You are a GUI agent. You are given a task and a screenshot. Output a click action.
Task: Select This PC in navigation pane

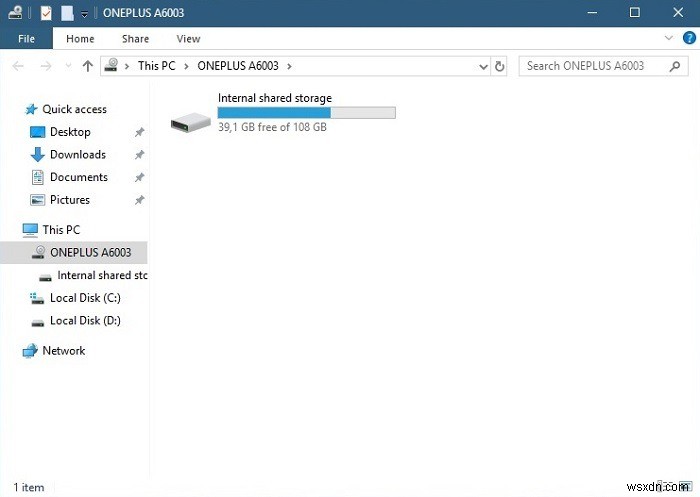click(x=61, y=230)
